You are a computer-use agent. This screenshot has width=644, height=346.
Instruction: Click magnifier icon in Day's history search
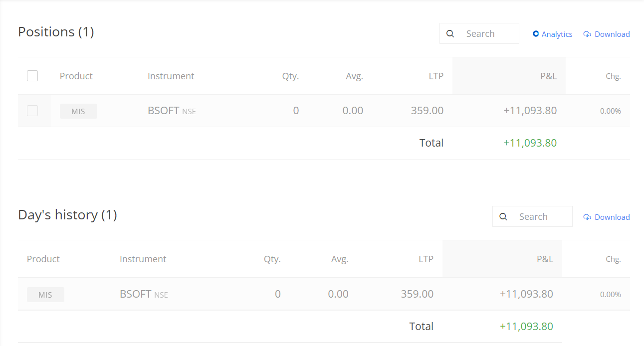(503, 217)
